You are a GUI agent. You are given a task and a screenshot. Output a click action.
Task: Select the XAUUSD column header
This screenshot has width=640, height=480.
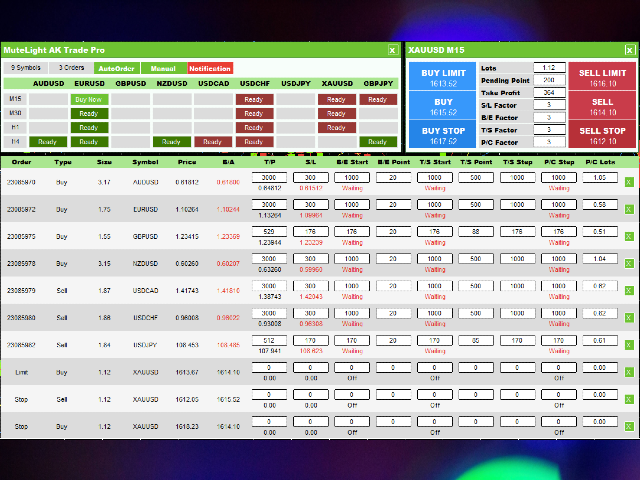(337, 84)
